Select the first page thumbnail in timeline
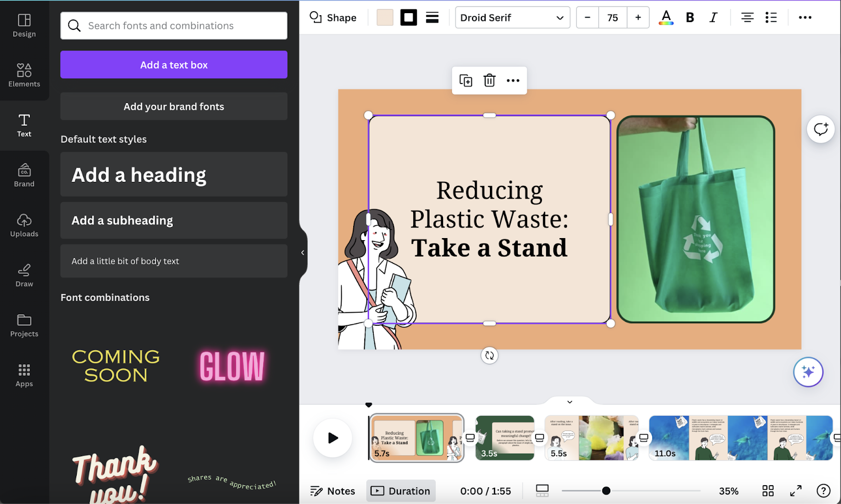The height and width of the screenshot is (504, 841). click(x=416, y=437)
